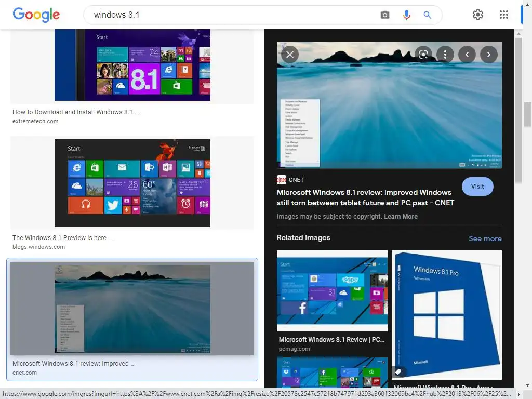Open search by image camera icon

tap(385, 15)
